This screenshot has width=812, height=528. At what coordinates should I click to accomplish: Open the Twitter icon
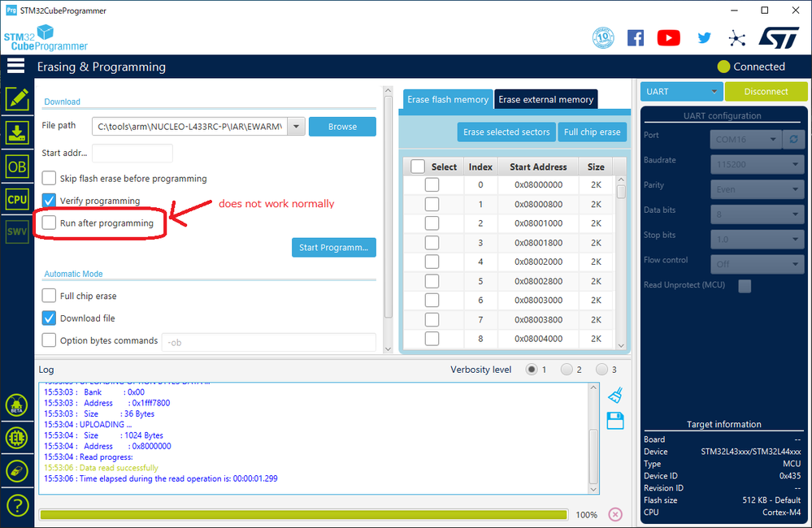coord(704,38)
